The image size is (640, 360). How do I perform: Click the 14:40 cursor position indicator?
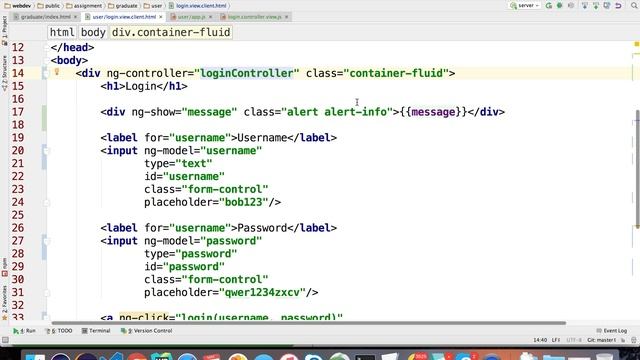540,340
